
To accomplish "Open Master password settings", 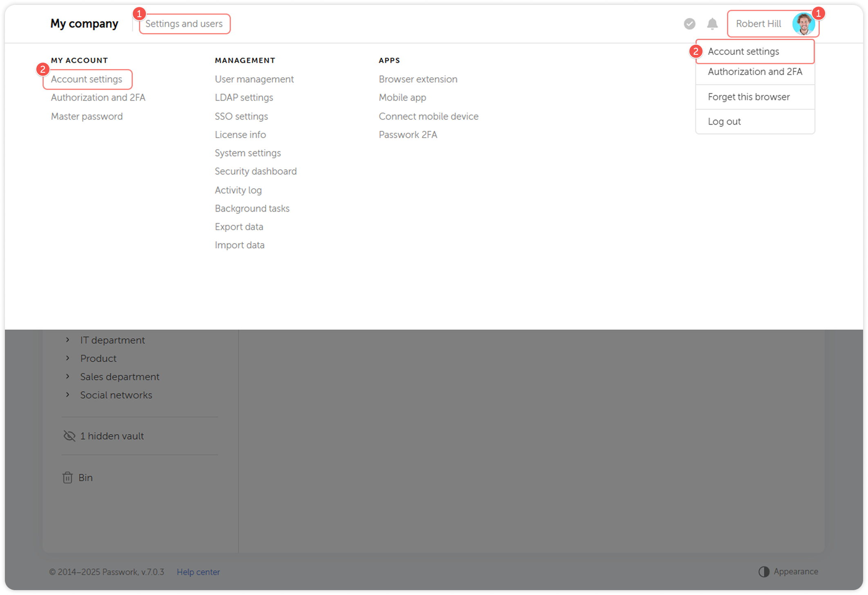I will pyautogui.click(x=87, y=116).
